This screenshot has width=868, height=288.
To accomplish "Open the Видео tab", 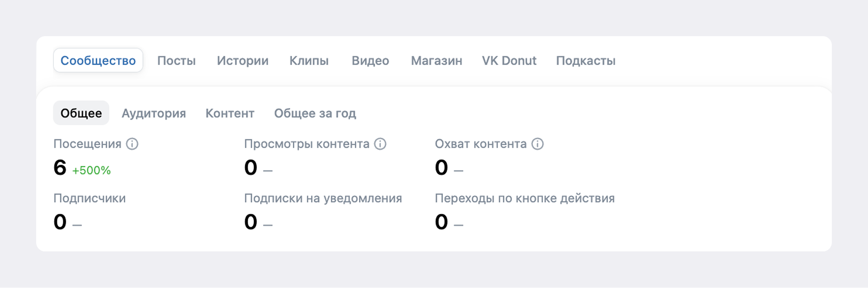I will click(x=370, y=61).
